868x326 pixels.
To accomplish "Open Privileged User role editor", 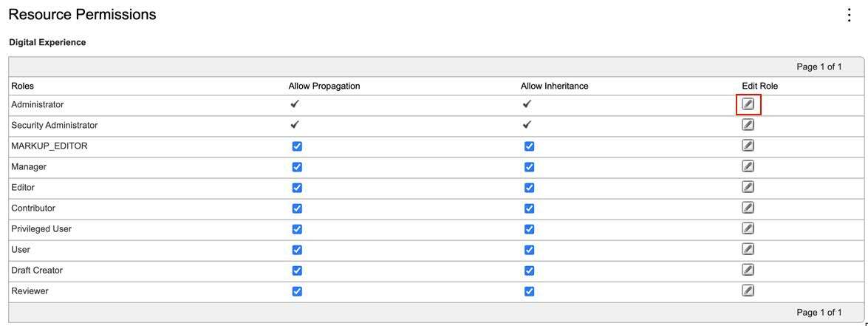I will (x=748, y=228).
